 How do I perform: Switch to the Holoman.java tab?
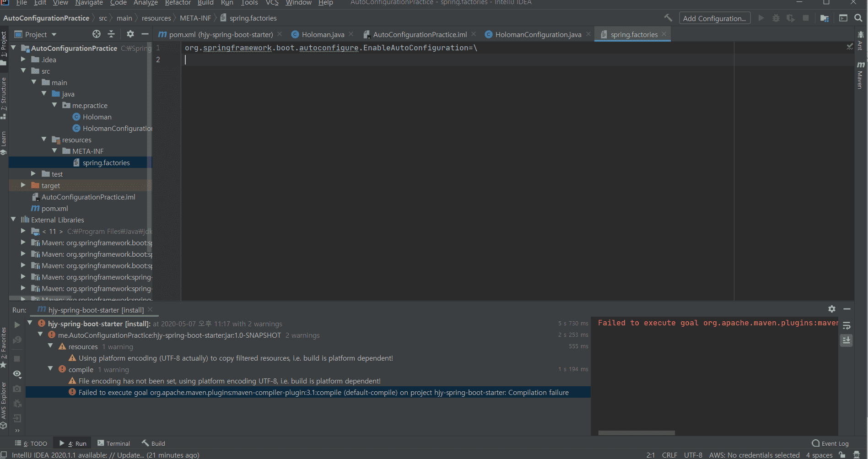(x=323, y=34)
